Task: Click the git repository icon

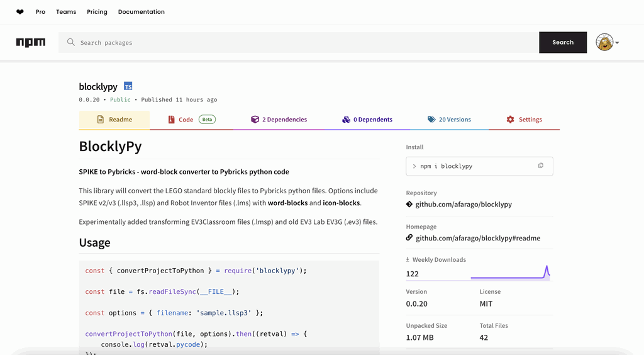Action: (409, 205)
